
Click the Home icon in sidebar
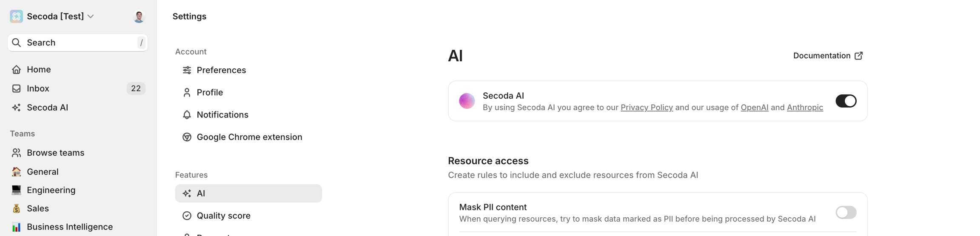click(x=16, y=69)
